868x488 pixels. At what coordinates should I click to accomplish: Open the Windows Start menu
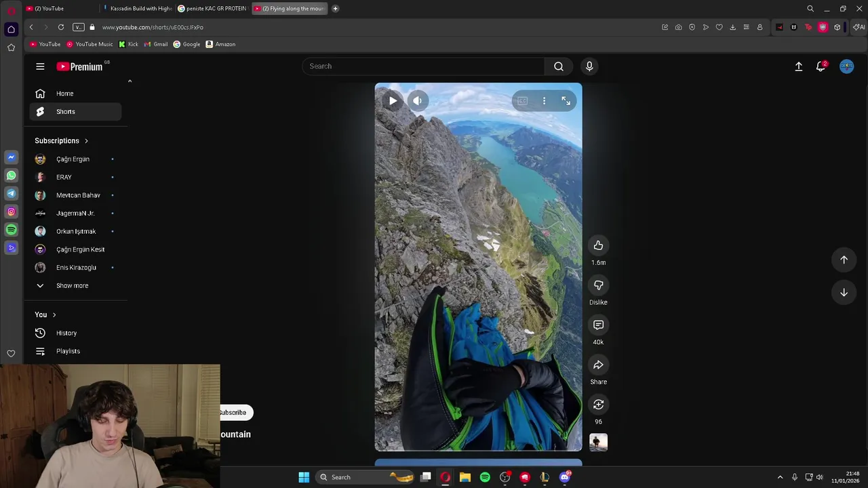pos(304,477)
